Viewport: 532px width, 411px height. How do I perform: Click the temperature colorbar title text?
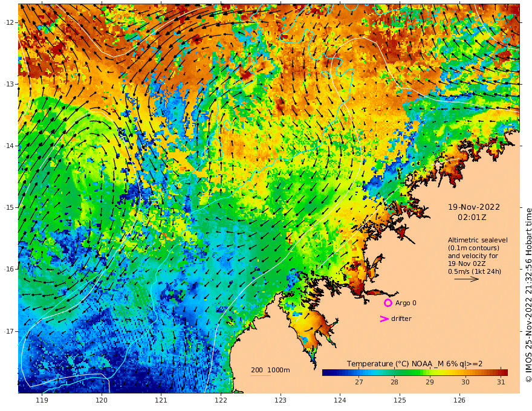pyautogui.click(x=415, y=363)
